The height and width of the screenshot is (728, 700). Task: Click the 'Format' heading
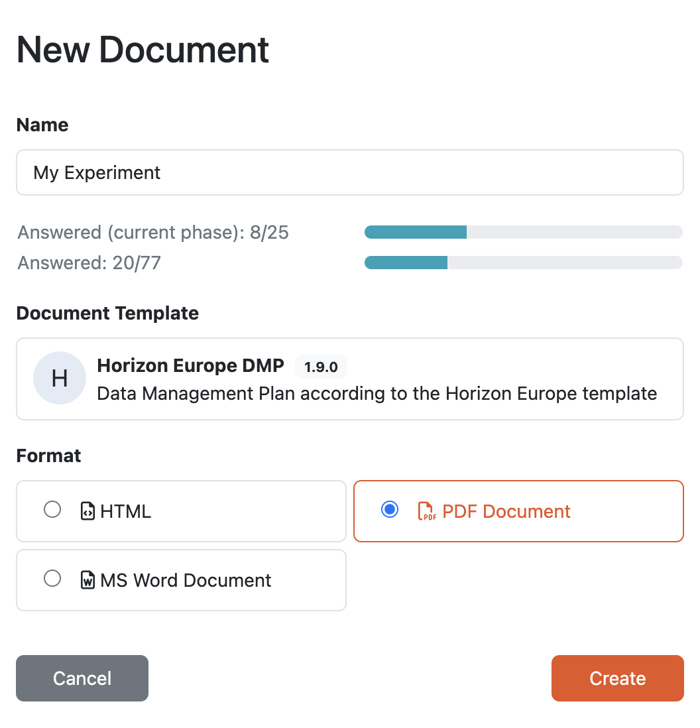click(49, 456)
